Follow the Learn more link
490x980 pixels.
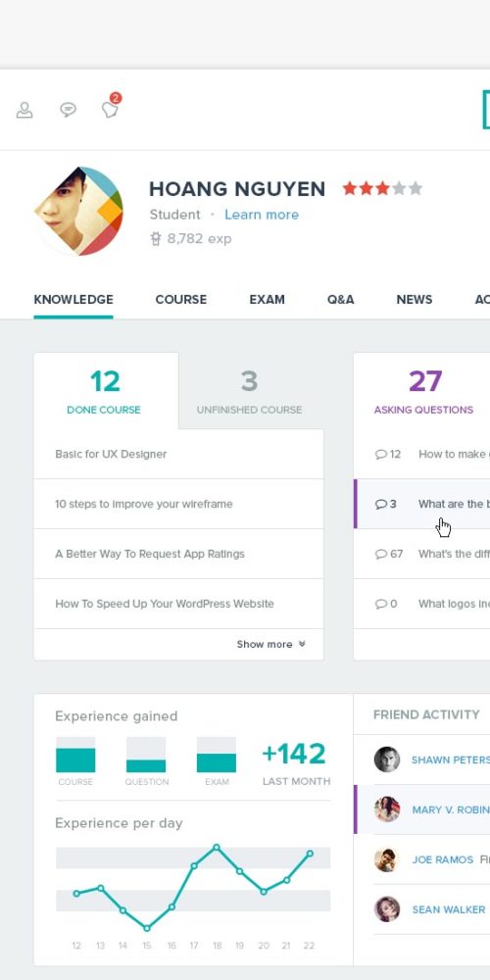click(262, 215)
